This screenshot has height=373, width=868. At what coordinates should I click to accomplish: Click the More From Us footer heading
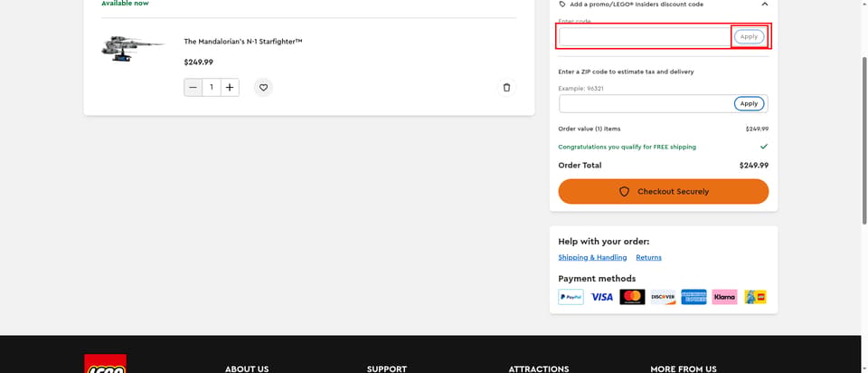[x=684, y=369]
